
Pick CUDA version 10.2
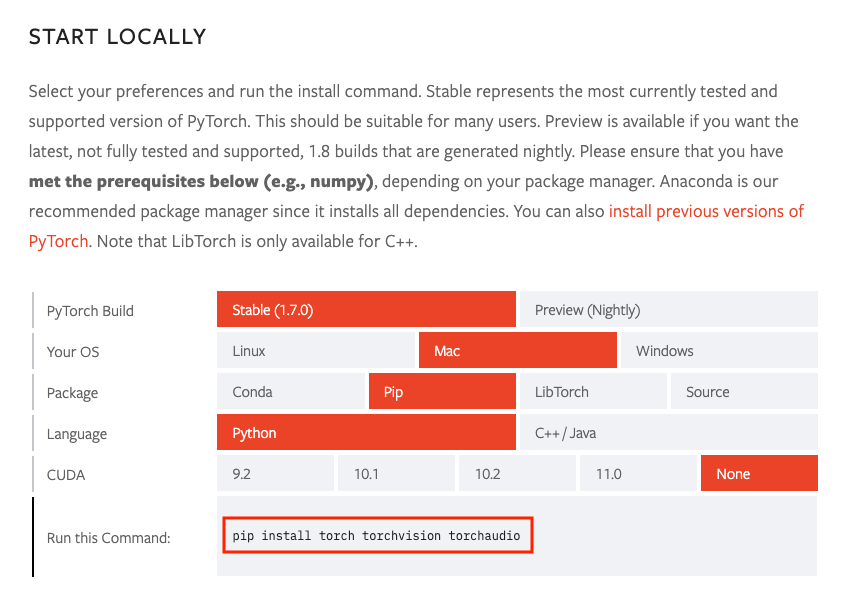[517, 474]
